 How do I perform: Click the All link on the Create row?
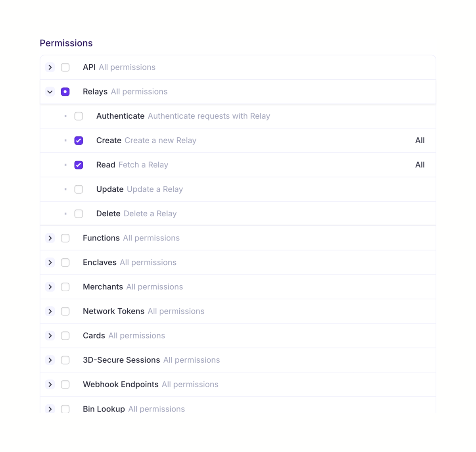click(420, 140)
